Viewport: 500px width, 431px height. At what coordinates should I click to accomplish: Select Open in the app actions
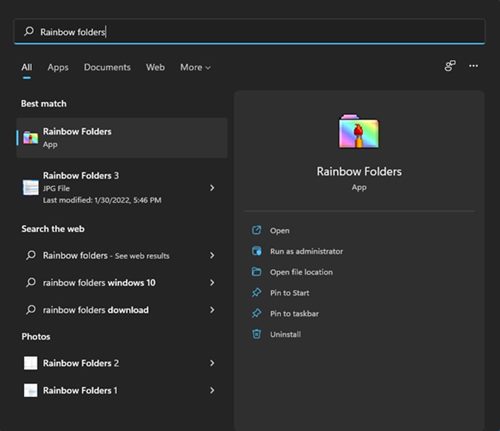(x=280, y=230)
